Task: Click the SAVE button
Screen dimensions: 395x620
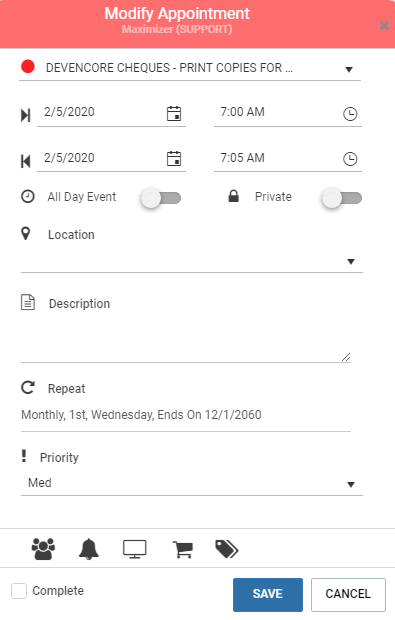Action: [x=268, y=595]
